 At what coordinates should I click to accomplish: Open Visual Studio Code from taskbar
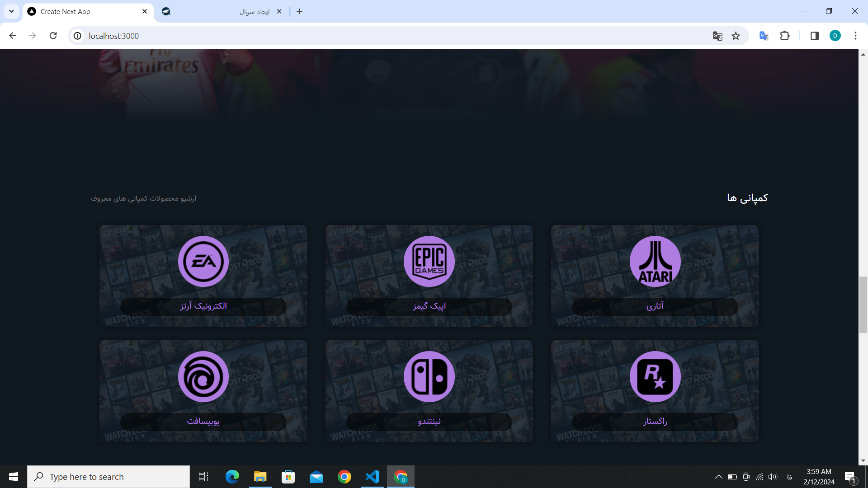(x=373, y=477)
